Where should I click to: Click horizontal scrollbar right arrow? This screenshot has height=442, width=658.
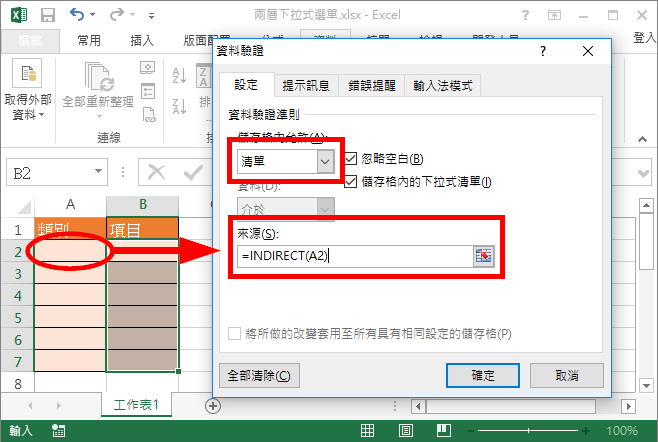click(628, 406)
